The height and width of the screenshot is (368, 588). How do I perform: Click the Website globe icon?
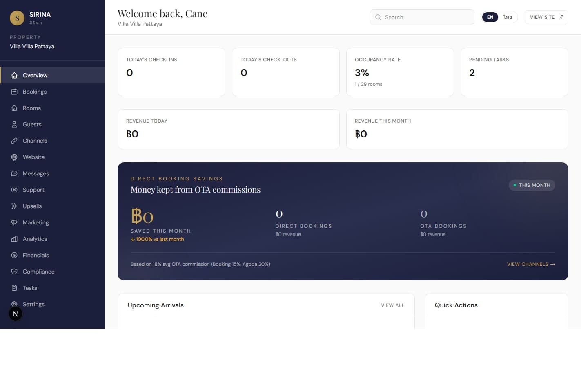pos(14,157)
